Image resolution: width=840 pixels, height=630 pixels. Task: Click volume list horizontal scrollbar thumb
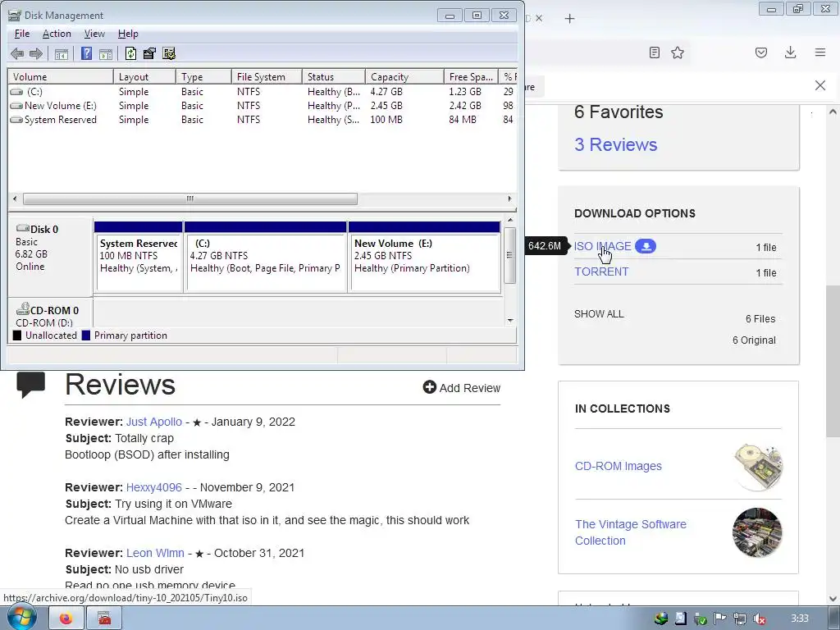pos(190,199)
